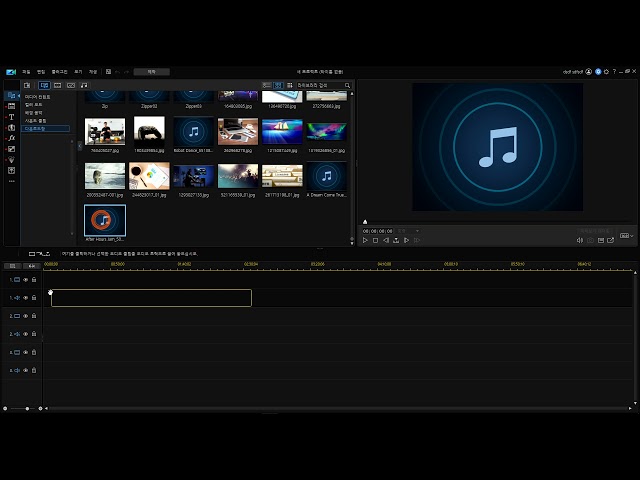Open the Transition Room icon
The height and width of the screenshot is (480, 640).
(11, 128)
